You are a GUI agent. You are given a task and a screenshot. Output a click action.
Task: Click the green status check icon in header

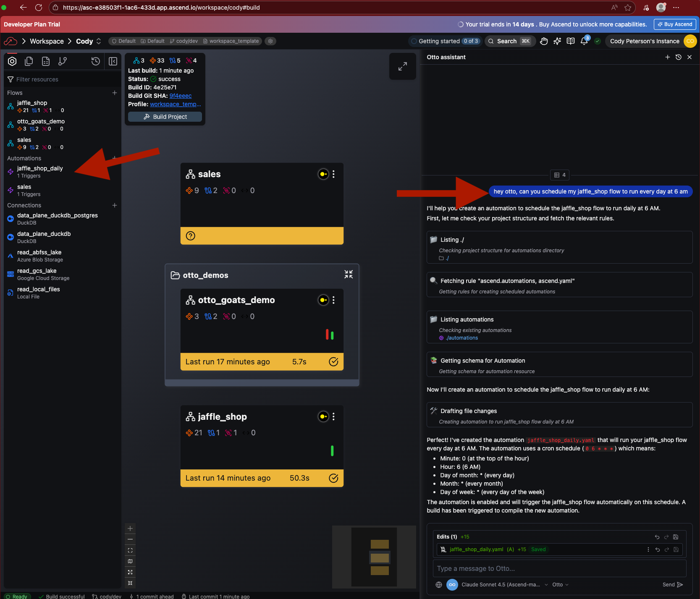(598, 41)
